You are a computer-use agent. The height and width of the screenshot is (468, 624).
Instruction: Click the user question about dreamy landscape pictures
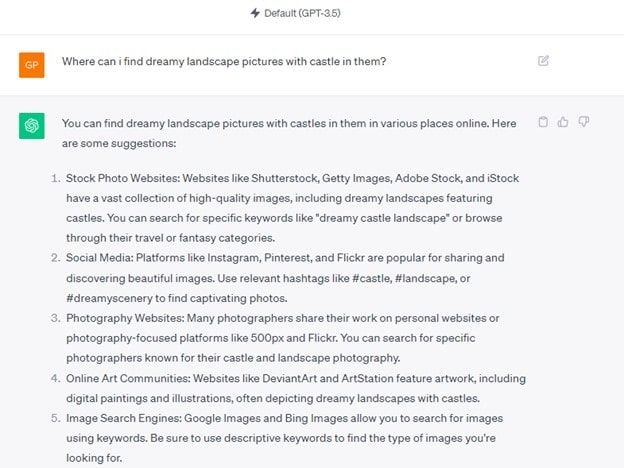(x=224, y=62)
